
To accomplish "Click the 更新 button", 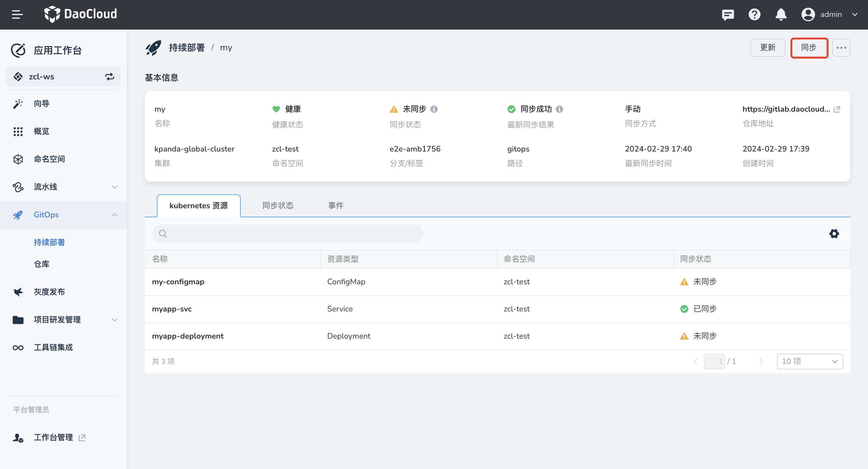I will tap(768, 48).
